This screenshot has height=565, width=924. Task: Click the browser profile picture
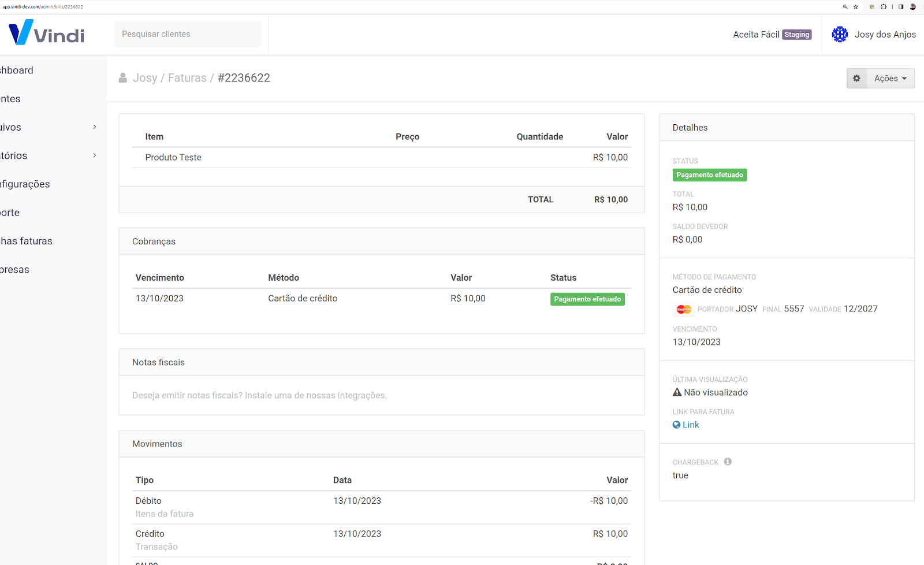[913, 7]
